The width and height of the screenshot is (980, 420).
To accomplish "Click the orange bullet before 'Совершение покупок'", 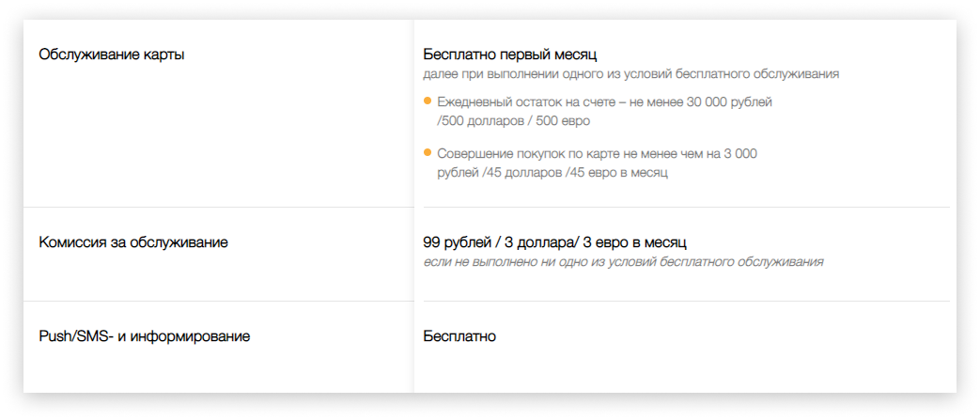I will pos(428,152).
